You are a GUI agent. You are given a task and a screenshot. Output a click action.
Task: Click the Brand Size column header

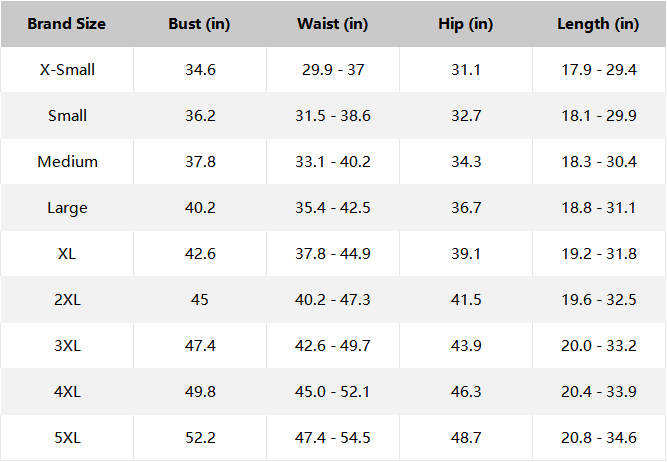click(x=67, y=24)
